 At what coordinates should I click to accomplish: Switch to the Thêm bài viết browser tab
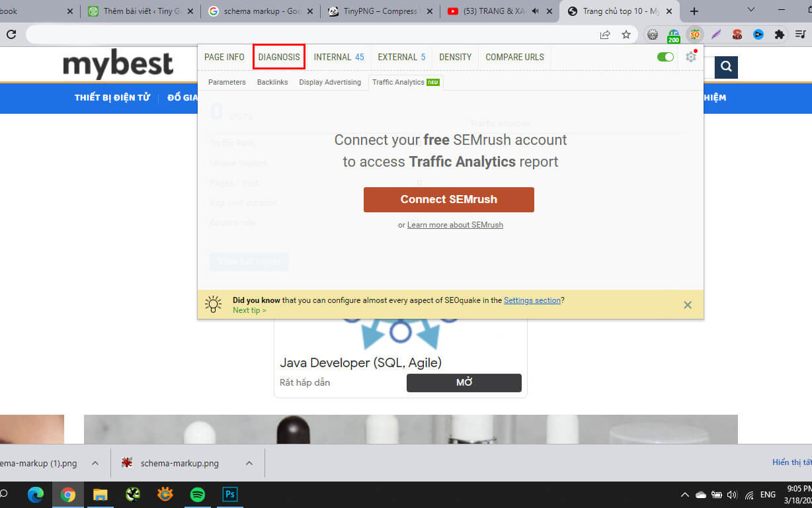140,11
